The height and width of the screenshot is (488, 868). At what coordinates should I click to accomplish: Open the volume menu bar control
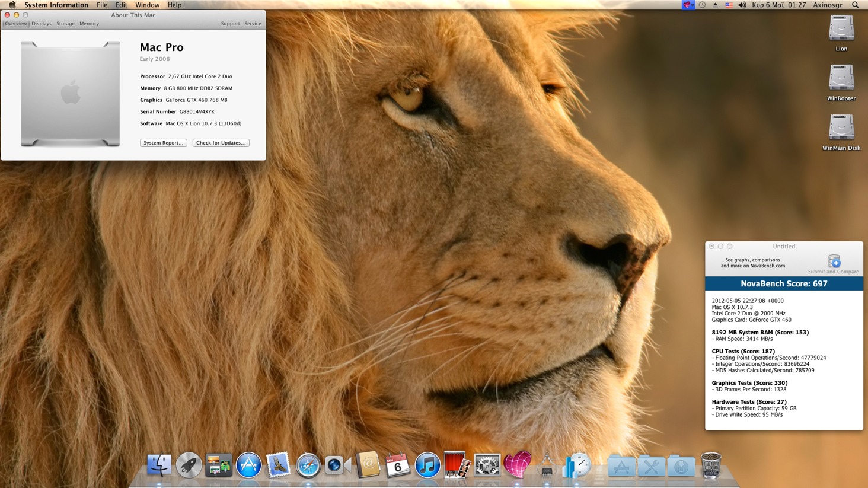point(742,5)
